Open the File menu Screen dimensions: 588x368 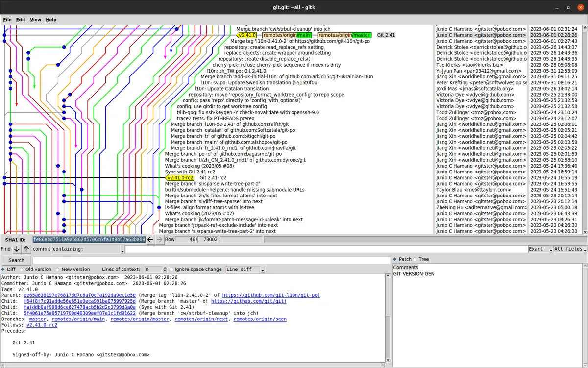click(x=7, y=20)
